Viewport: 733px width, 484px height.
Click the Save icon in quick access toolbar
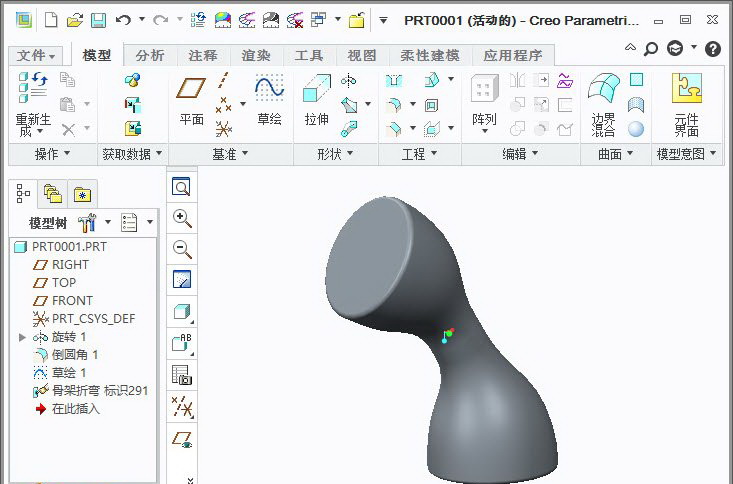point(98,20)
